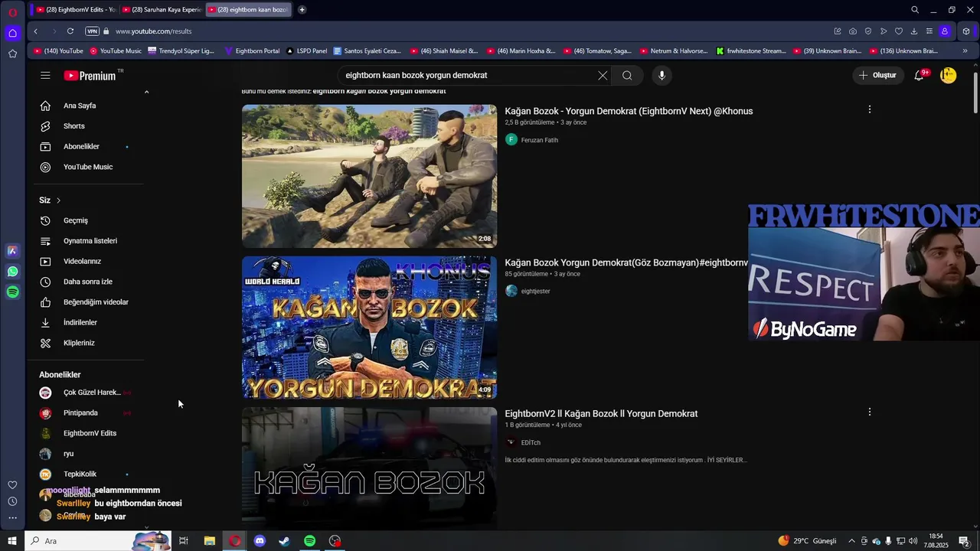The image size is (980, 551).
Task: Open YouTube Music from sidebar
Action: 89,167
